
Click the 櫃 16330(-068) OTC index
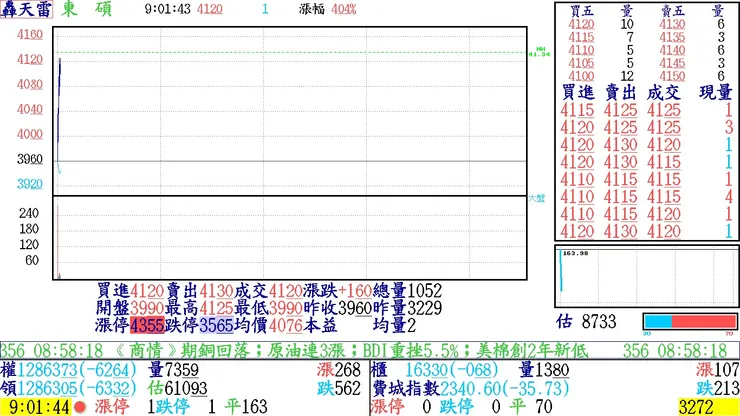click(x=435, y=369)
